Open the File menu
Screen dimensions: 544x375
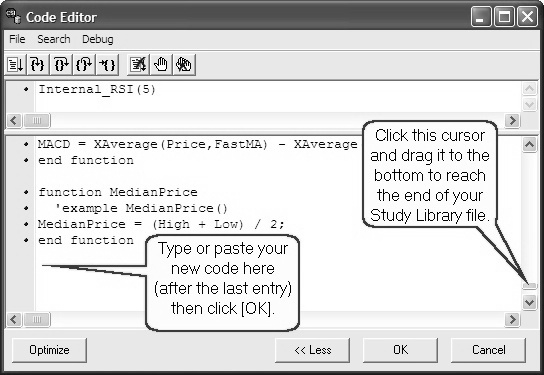(x=17, y=39)
